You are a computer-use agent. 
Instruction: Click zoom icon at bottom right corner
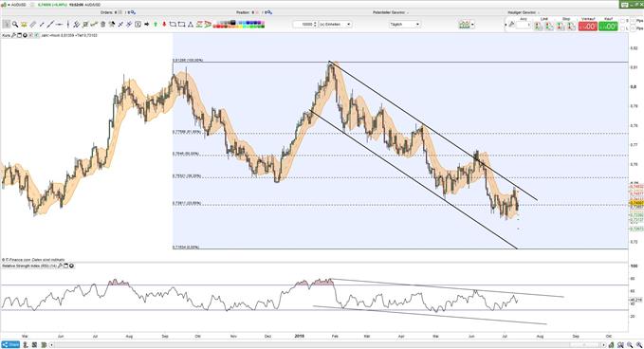click(639, 345)
